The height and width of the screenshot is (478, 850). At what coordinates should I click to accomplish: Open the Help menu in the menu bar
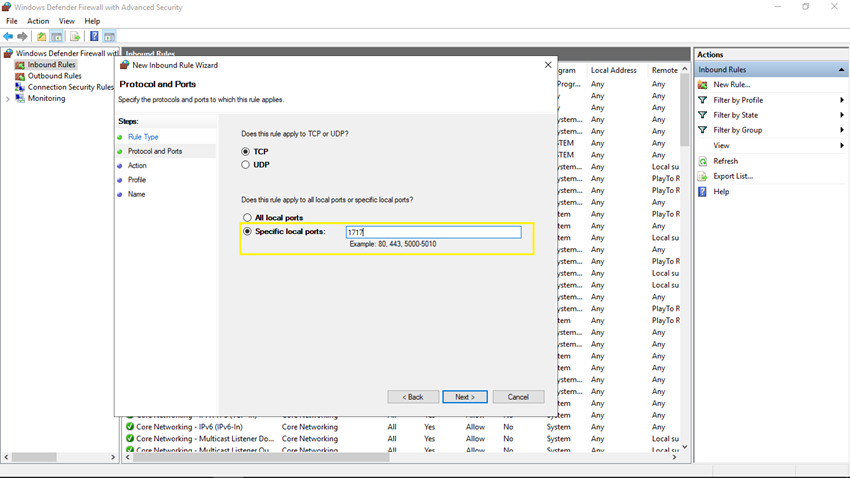(x=92, y=21)
